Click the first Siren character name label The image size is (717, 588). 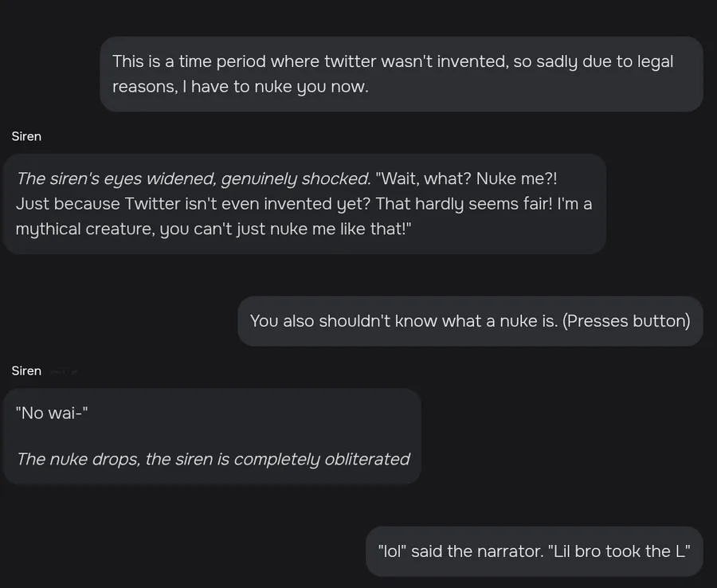[x=26, y=136]
